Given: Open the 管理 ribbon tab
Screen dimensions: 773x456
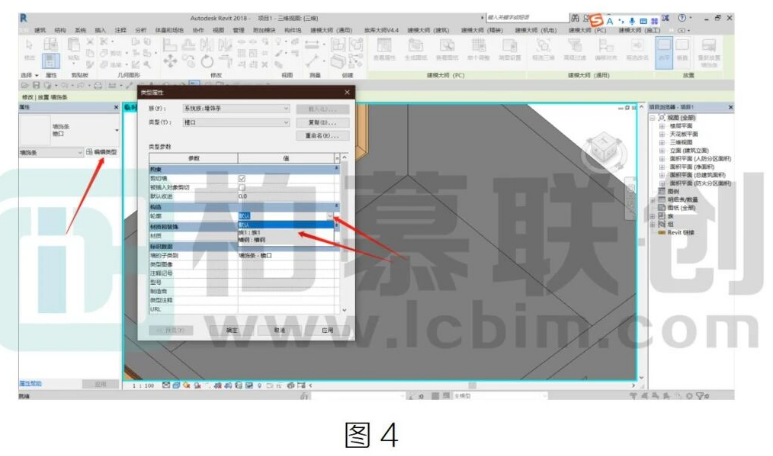Looking at the screenshot, I should tap(239, 30).
